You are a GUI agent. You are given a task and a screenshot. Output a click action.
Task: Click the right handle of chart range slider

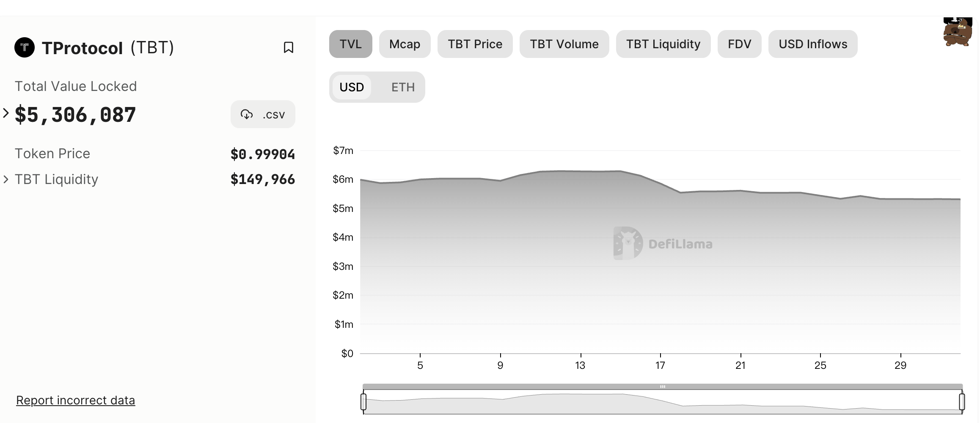point(962,401)
